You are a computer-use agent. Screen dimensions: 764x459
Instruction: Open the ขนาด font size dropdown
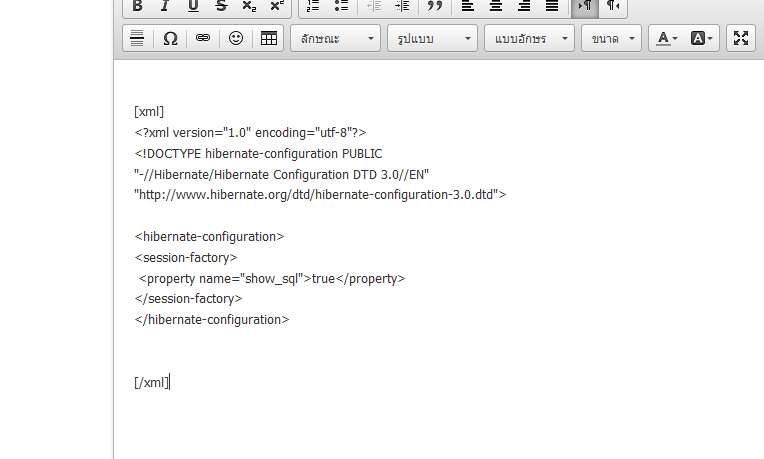pyautogui.click(x=611, y=38)
